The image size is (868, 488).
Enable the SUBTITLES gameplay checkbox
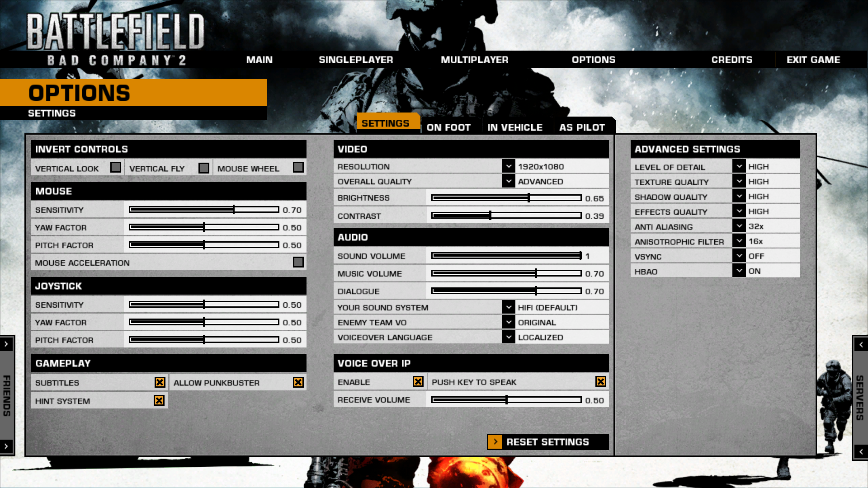pyautogui.click(x=160, y=382)
